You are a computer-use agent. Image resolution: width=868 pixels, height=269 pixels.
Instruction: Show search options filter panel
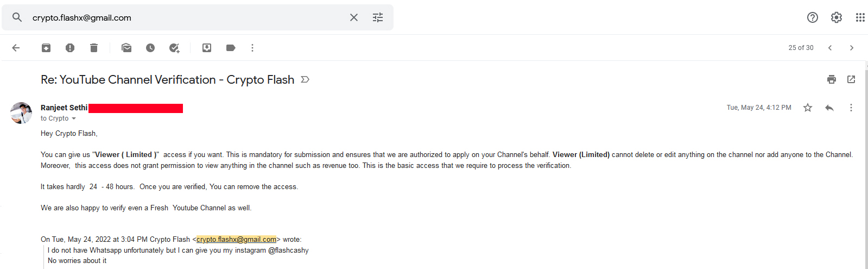coord(378,17)
